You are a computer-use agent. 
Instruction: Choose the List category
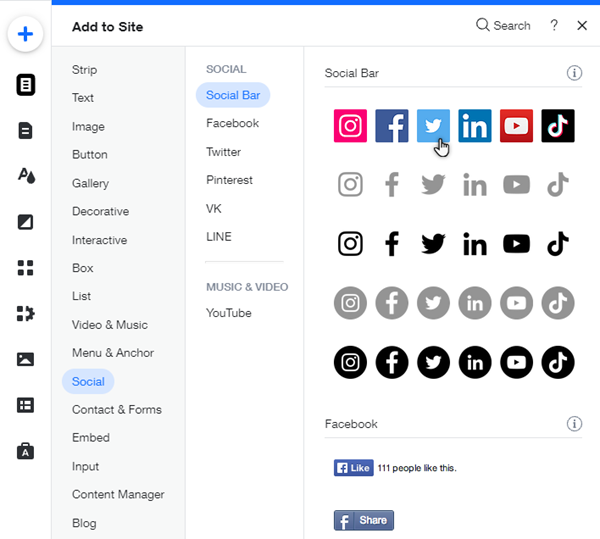point(81,296)
